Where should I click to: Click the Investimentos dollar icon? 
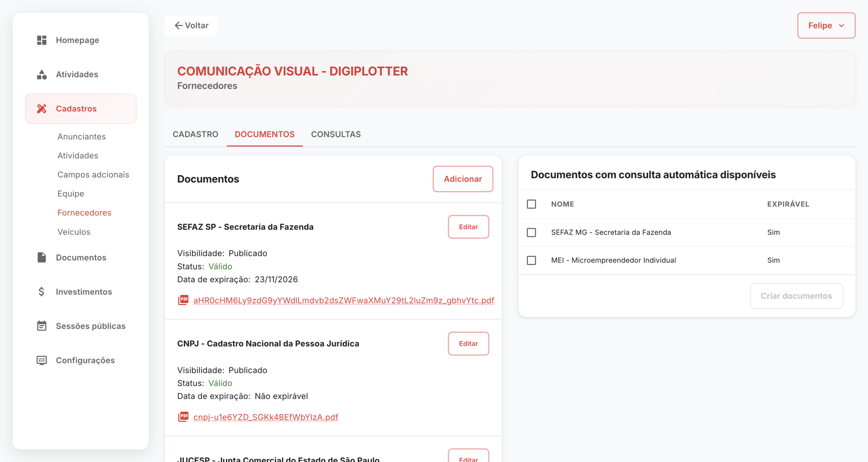coord(42,292)
